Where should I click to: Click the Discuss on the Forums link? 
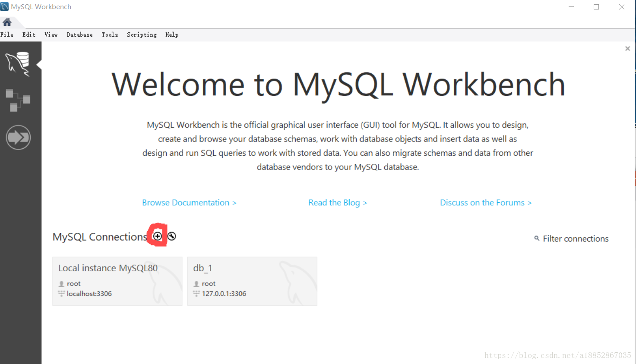[486, 203]
